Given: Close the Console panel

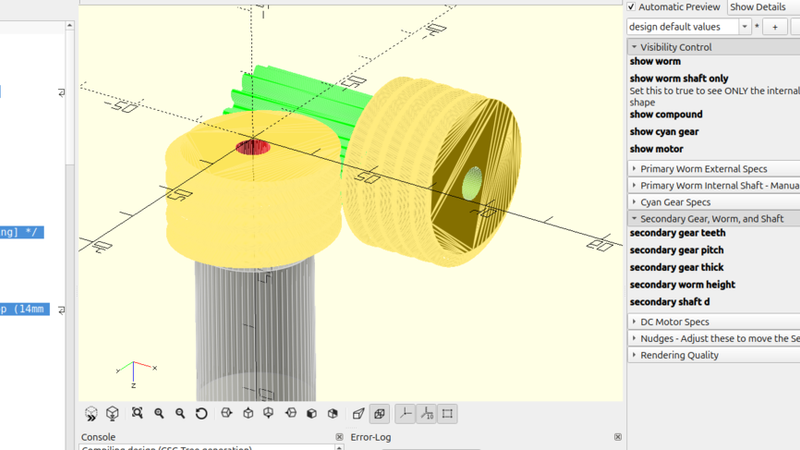Looking at the screenshot, I should pos(339,437).
